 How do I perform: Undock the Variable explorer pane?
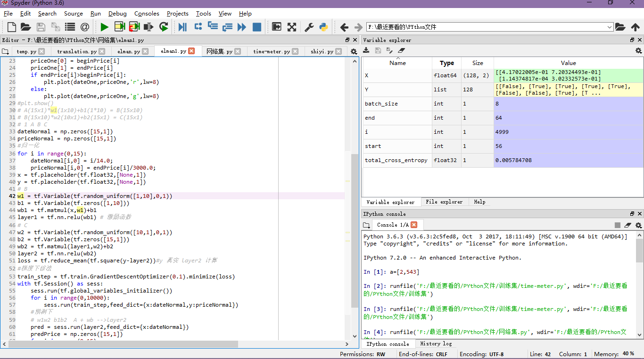click(633, 40)
